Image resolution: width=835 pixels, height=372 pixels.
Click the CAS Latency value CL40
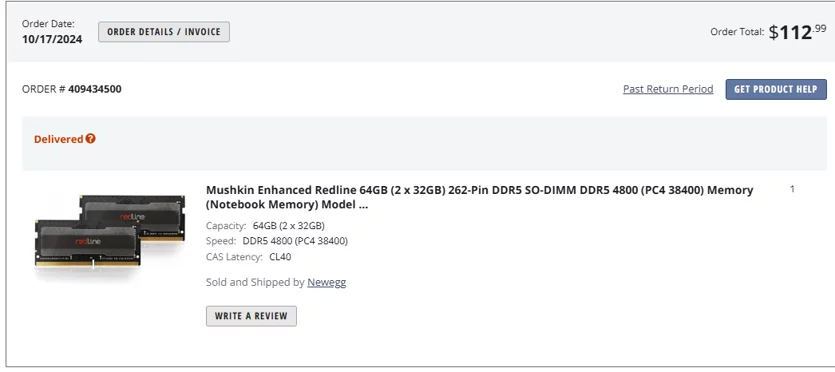pyautogui.click(x=280, y=257)
